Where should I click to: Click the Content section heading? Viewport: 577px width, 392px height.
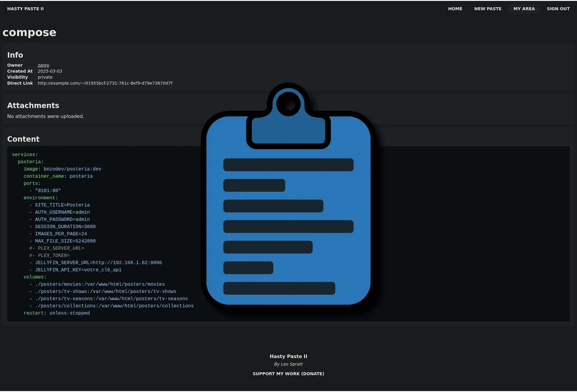click(x=23, y=139)
